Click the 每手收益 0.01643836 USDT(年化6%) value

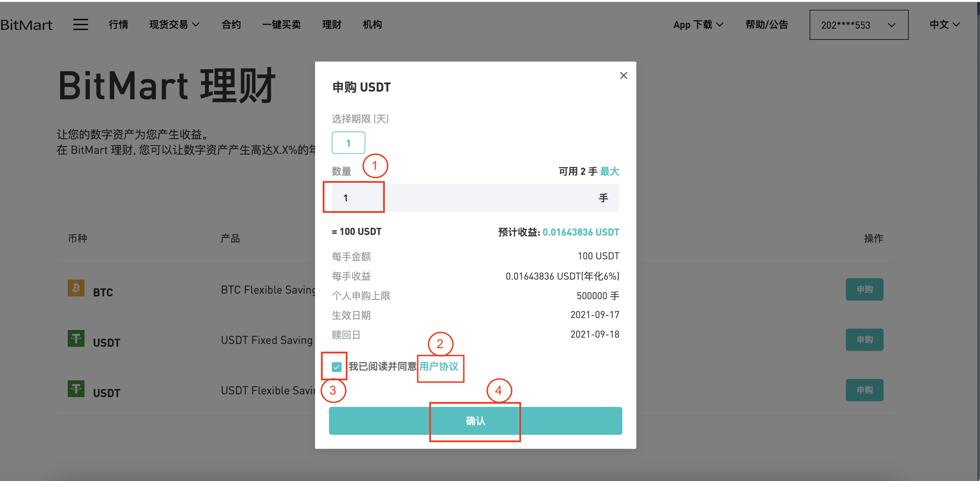[x=562, y=276]
